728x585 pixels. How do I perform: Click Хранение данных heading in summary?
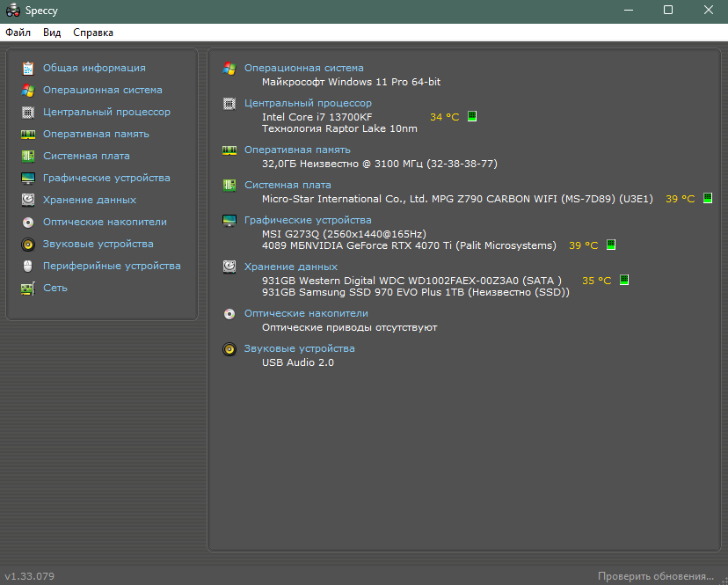(x=291, y=267)
